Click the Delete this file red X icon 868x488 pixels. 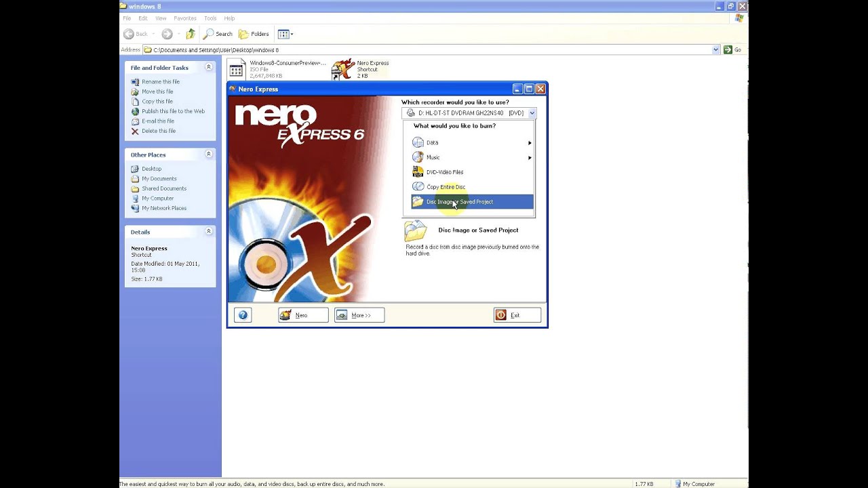point(135,131)
